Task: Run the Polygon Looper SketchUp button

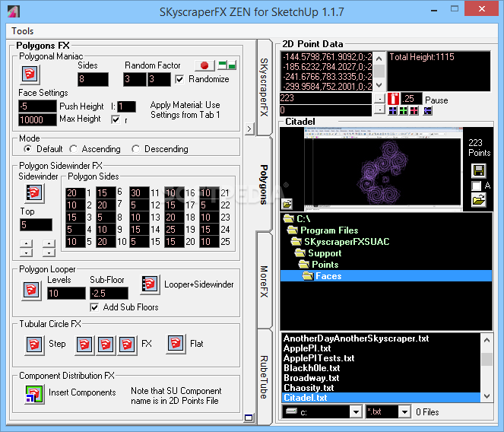Action: click(31, 291)
